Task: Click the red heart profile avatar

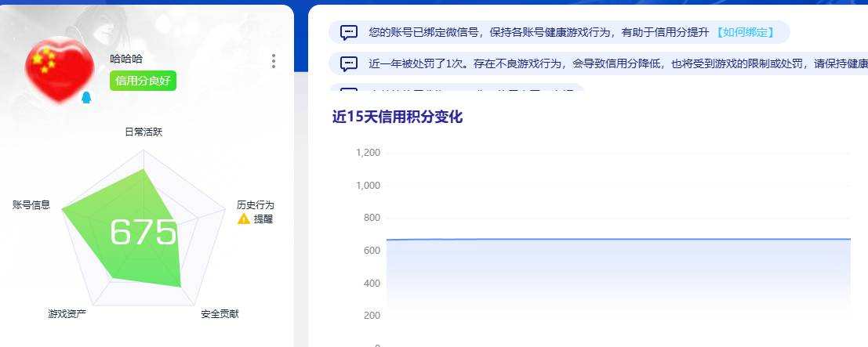Action: point(60,69)
